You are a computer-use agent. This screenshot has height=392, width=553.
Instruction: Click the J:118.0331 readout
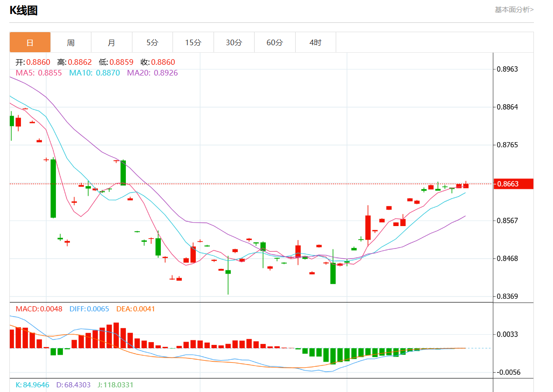[115, 385]
